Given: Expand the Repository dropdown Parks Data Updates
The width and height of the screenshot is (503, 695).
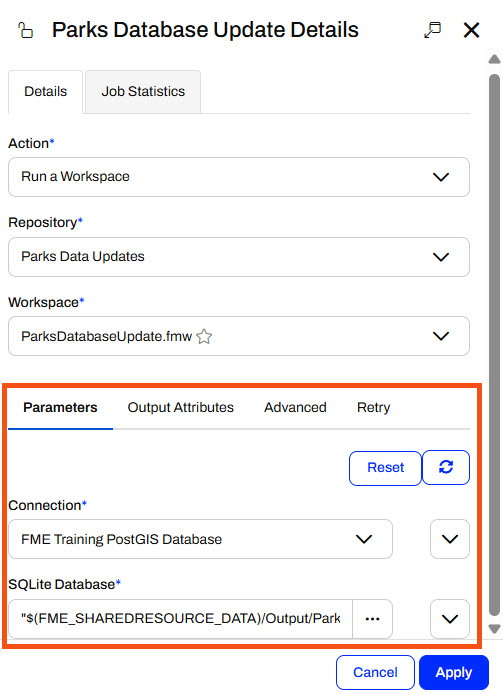Looking at the screenshot, I should (239, 257).
